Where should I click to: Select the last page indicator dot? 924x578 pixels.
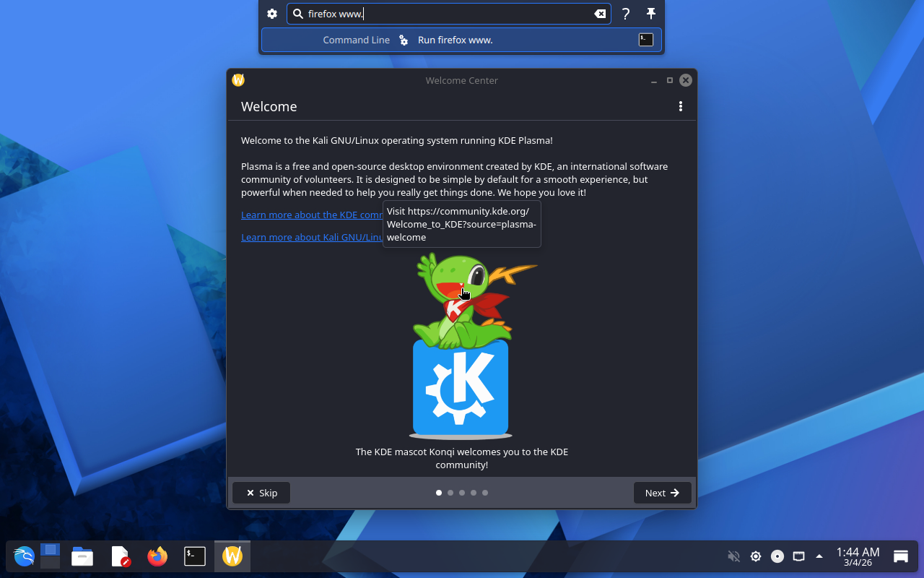click(x=485, y=493)
